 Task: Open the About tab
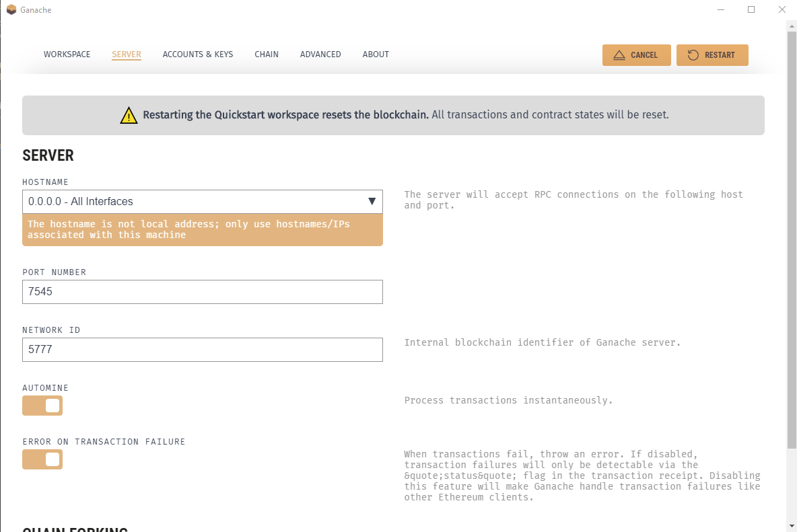click(x=376, y=54)
